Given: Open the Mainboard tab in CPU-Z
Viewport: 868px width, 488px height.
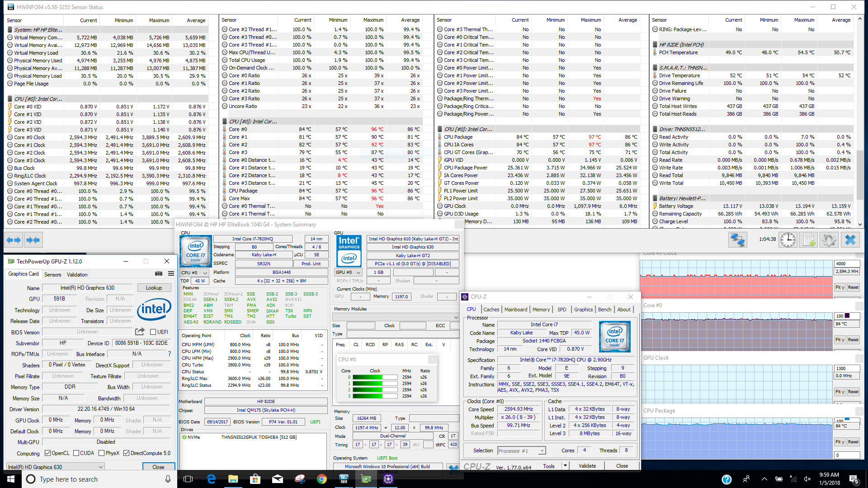Looking at the screenshot, I should (515, 310).
